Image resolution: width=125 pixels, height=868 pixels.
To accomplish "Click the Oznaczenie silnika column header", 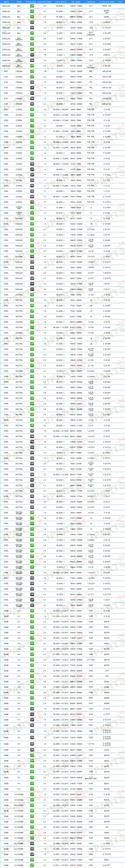I will click(x=107, y=2).
